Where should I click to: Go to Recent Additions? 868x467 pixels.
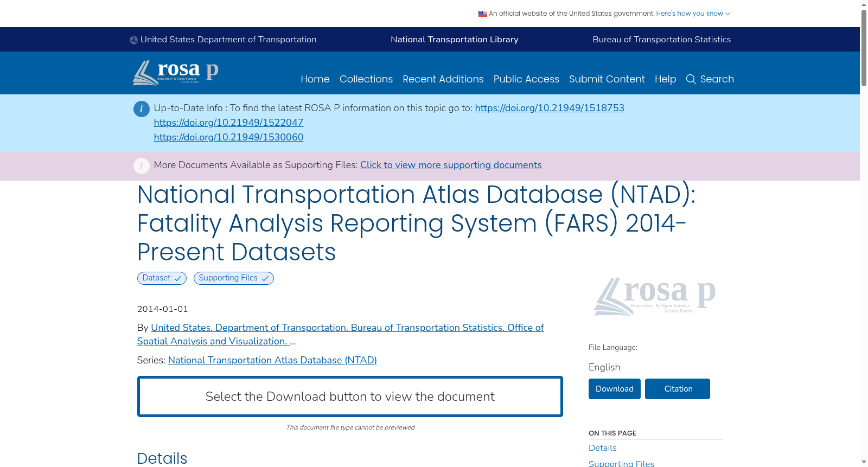coord(443,79)
